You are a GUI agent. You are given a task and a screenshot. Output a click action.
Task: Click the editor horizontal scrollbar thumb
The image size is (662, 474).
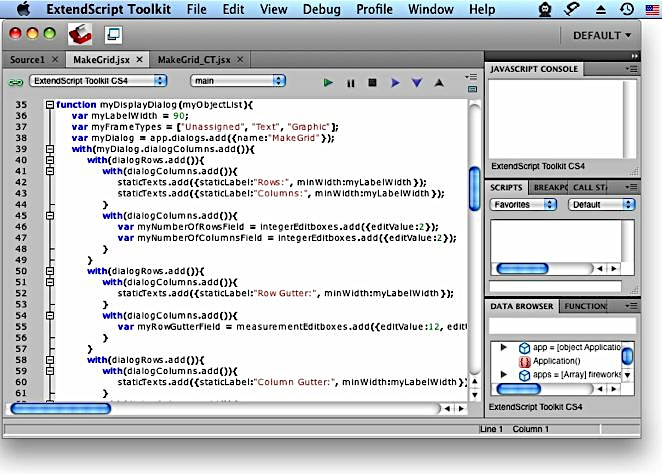[x=61, y=409]
